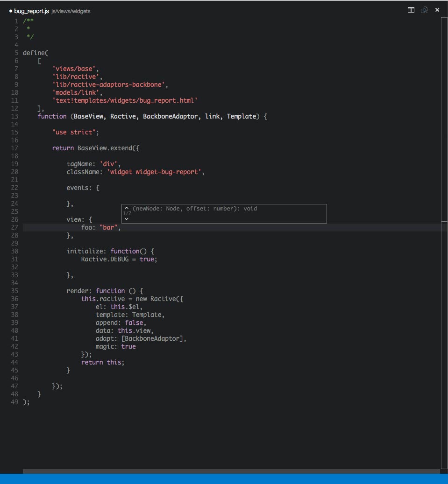Click the 'text!templates/widgets/bug_report.html' string
The width and height of the screenshot is (448, 484).
(x=125, y=101)
